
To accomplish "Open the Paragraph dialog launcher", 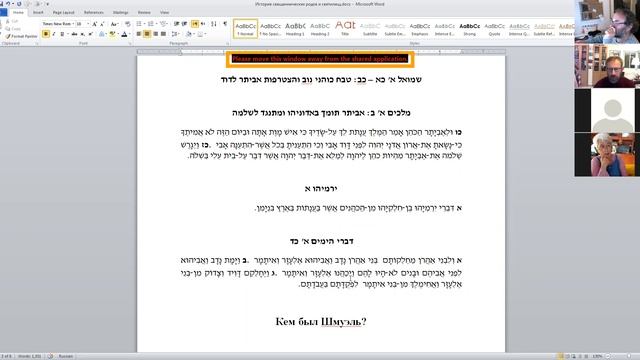I will (227, 44).
